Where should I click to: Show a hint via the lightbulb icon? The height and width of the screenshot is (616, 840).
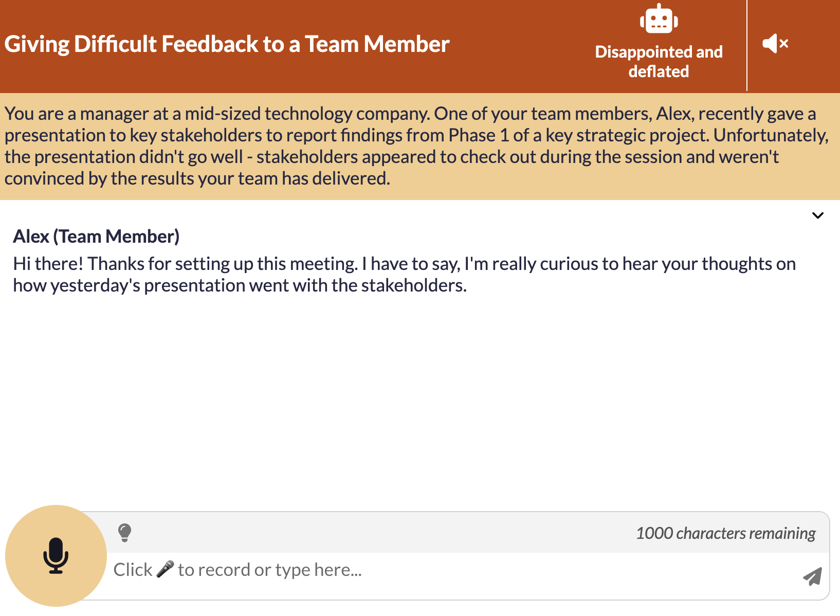(x=125, y=533)
